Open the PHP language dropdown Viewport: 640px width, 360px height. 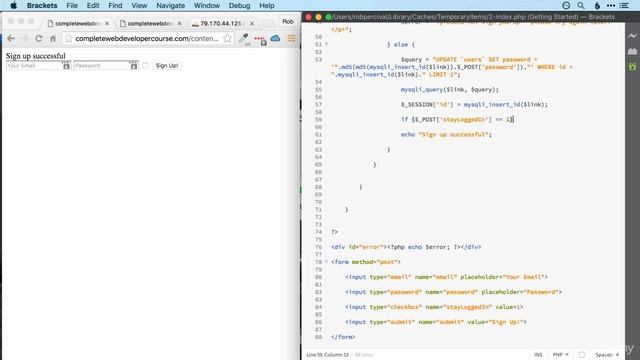560,355
